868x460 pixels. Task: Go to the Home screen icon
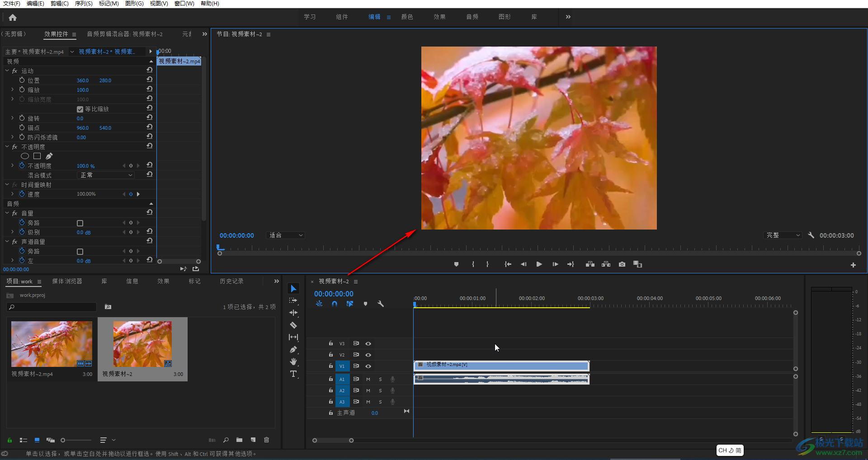13,18
